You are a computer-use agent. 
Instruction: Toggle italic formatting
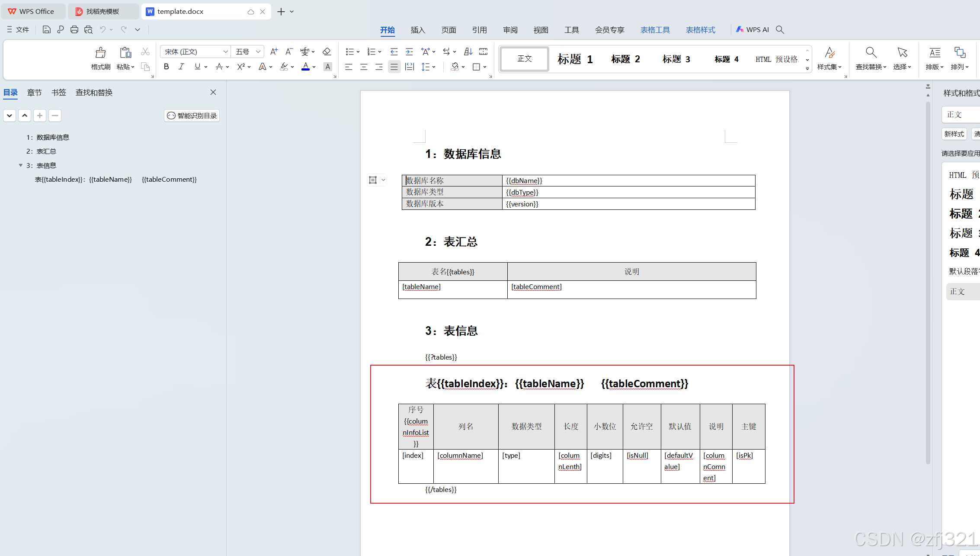pos(181,67)
